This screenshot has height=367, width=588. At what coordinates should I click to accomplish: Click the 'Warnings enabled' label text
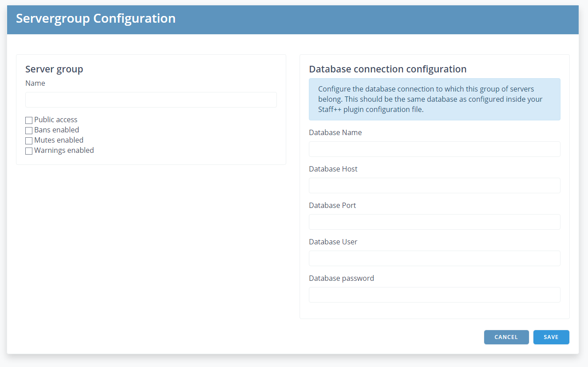(64, 151)
